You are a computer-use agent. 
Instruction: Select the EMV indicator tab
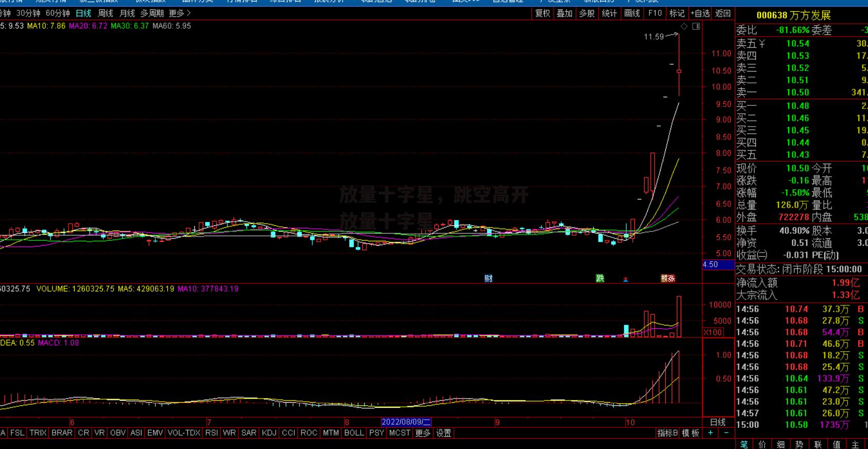tap(155, 433)
